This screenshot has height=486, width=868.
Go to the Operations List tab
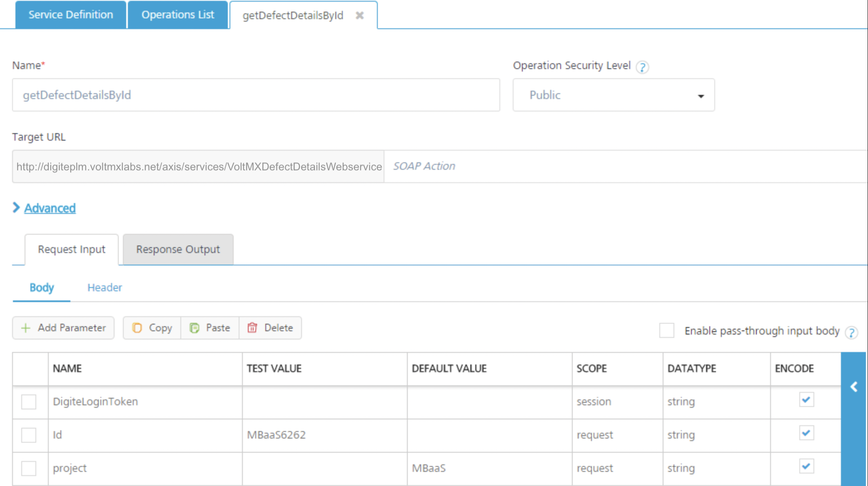[x=177, y=15]
